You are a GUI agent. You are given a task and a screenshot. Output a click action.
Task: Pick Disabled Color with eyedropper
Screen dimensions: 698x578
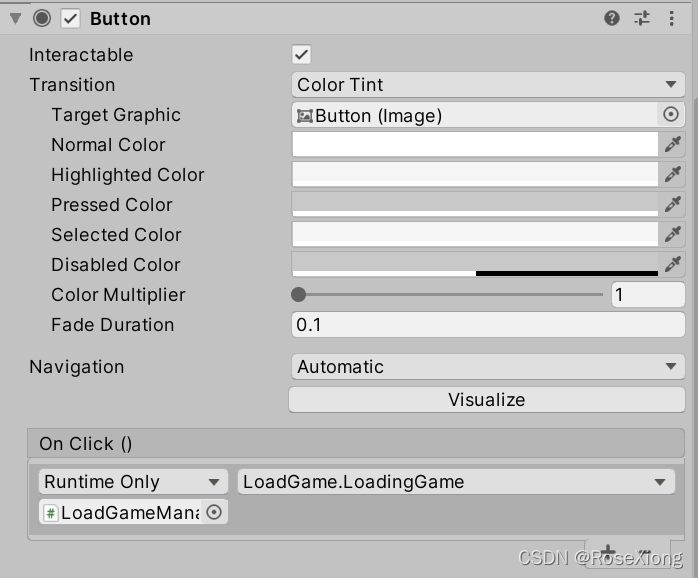pyautogui.click(x=672, y=264)
